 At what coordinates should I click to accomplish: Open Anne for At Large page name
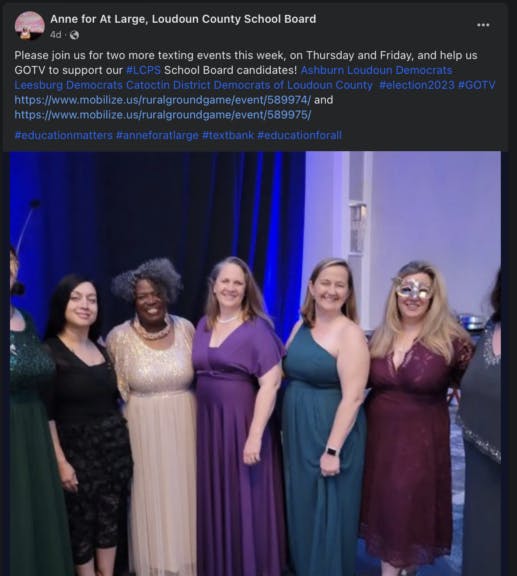183,19
